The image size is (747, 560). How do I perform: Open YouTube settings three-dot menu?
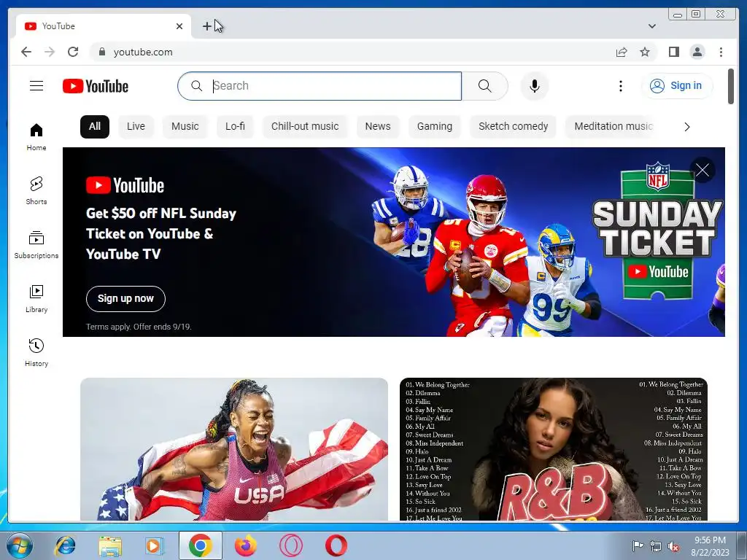tap(620, 86)
